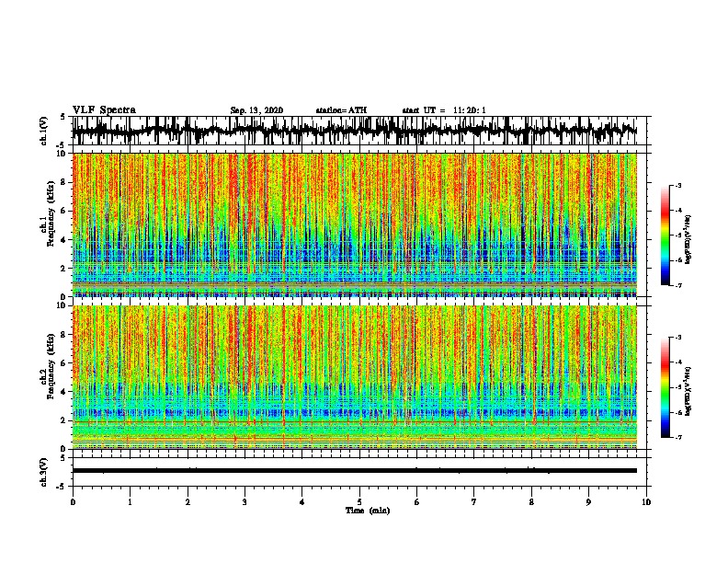Click the ch.2 spectrogram color scale bar
The height and width of the screenshot is (563, 728).
point(665,387)
